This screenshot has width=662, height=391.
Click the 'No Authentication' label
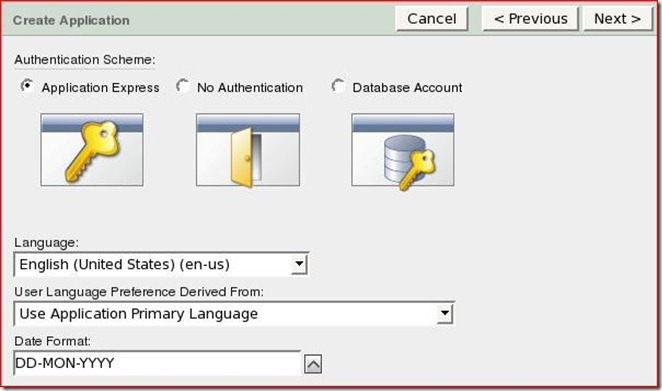250,88
